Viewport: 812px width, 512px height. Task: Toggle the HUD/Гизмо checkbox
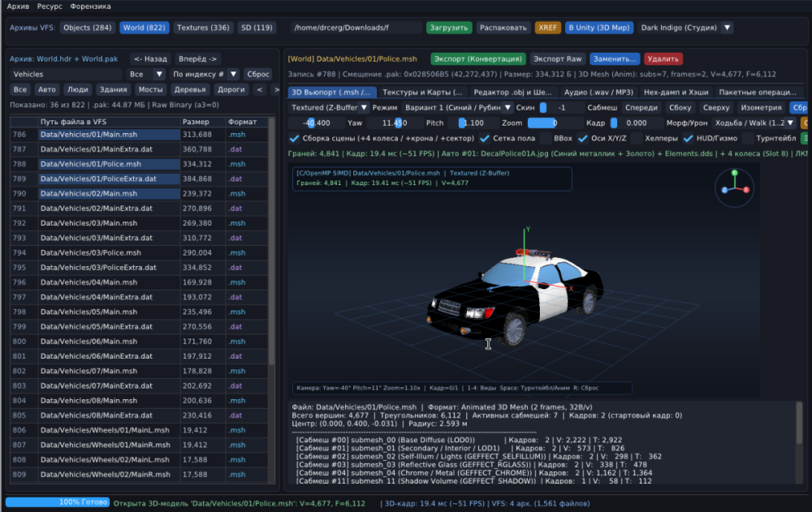688,138
